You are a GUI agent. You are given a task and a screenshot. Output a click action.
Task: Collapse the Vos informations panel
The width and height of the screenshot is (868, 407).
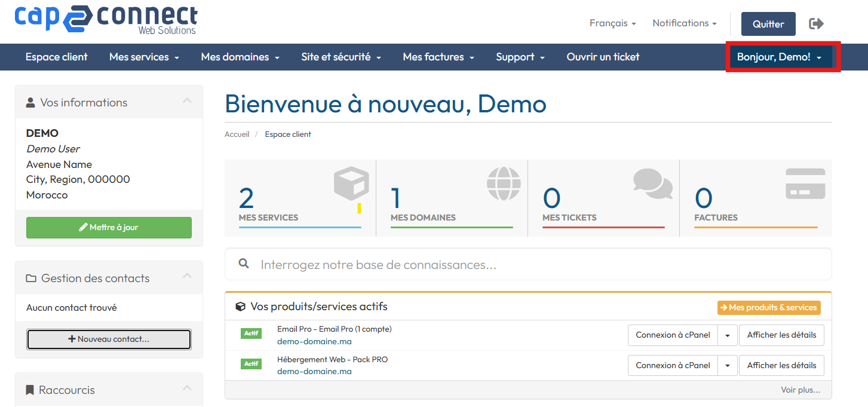pos(187,100)
